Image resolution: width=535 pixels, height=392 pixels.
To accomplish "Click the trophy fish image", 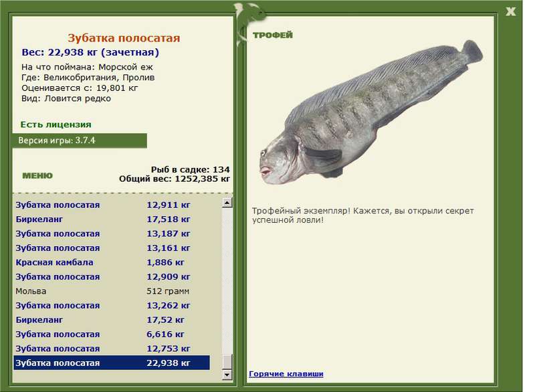I will coord(370,112).
